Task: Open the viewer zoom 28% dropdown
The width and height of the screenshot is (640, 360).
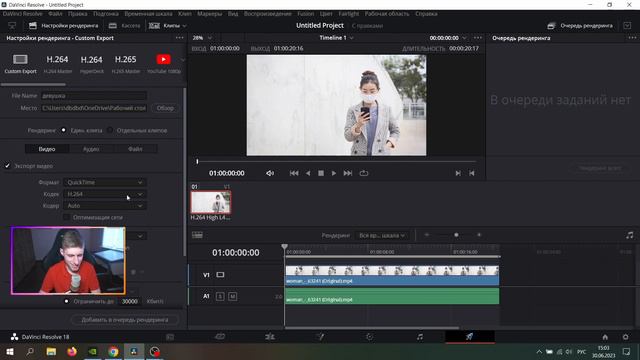Action: [x=202, y=38]
